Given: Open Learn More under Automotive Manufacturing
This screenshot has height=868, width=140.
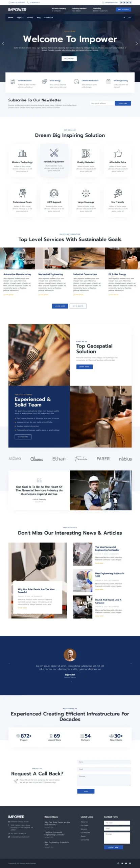Looking at the screenshot, I should [8, 295].
